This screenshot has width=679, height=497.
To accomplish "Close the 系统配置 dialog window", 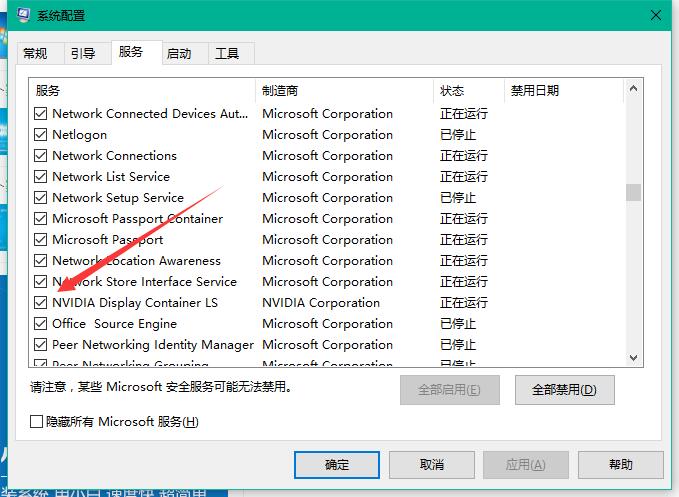I will pyautogui.click(x=656, y=15).
